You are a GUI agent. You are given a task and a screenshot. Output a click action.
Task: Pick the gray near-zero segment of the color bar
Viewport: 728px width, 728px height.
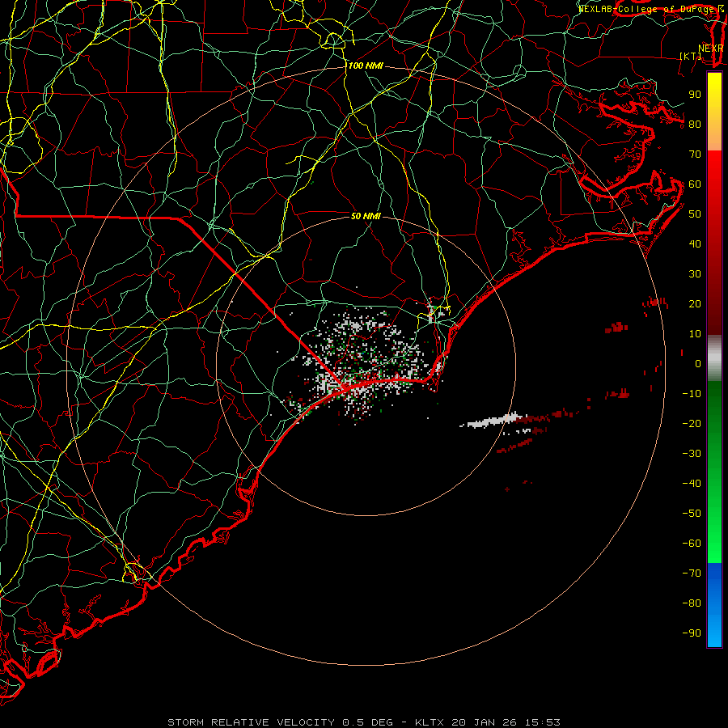click(714, 358)
